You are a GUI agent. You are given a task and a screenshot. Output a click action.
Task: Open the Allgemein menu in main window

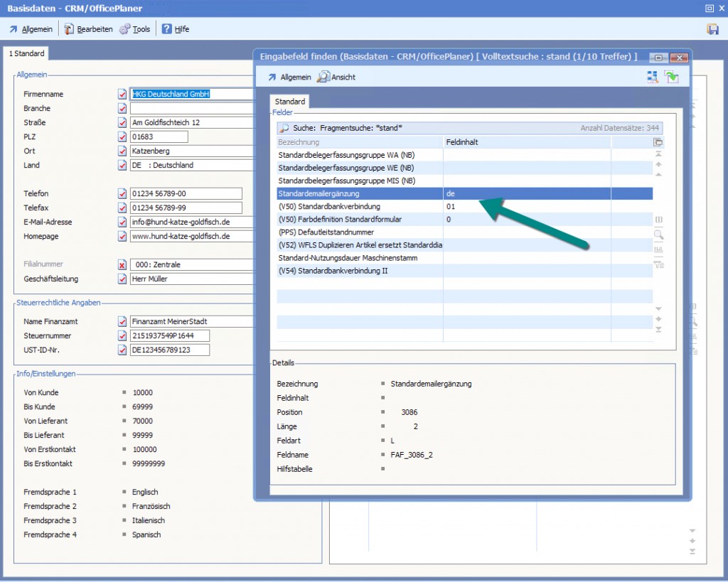click(31, 29)
